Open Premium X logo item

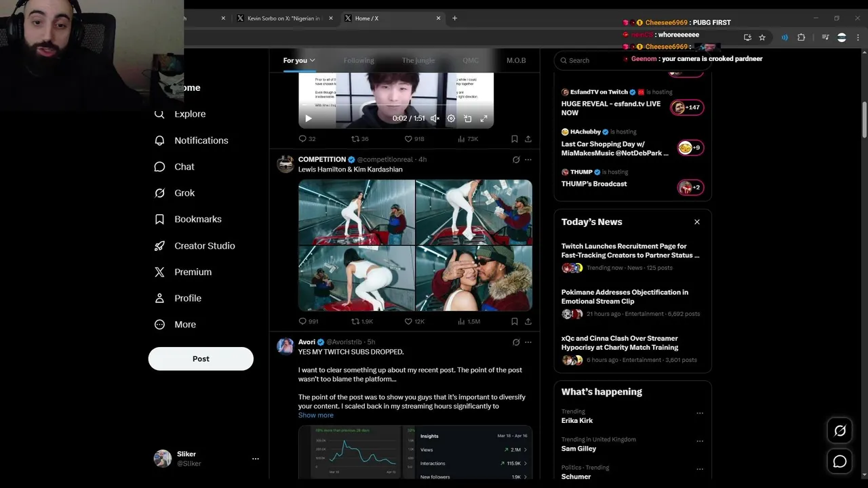point(183,272)
